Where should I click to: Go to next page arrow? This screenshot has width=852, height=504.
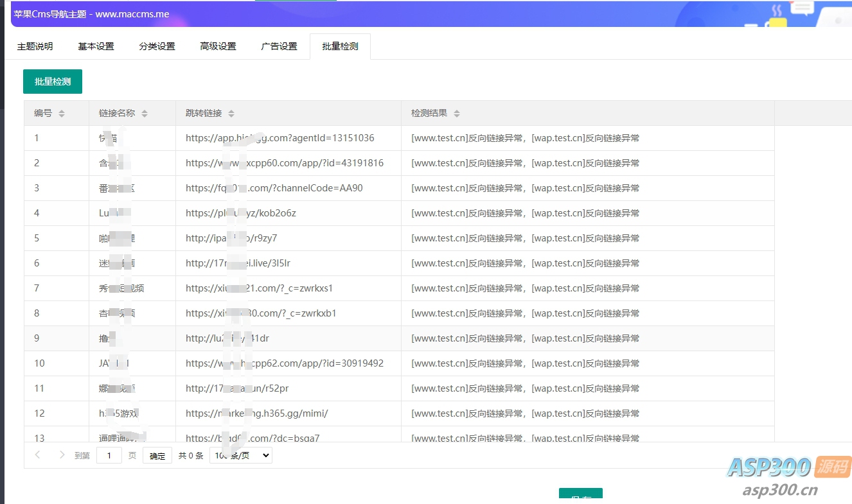click(62, 455)
